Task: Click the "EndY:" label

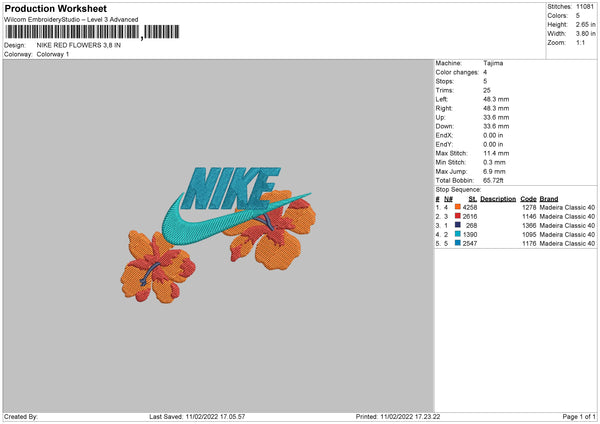Action: (x=444, y=144)
